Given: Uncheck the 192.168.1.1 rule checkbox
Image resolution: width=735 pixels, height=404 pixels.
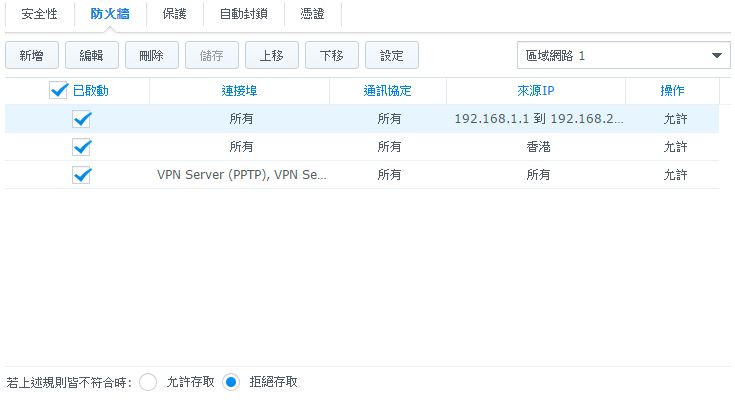Looking at the screenshot, I should click(82, 119).
